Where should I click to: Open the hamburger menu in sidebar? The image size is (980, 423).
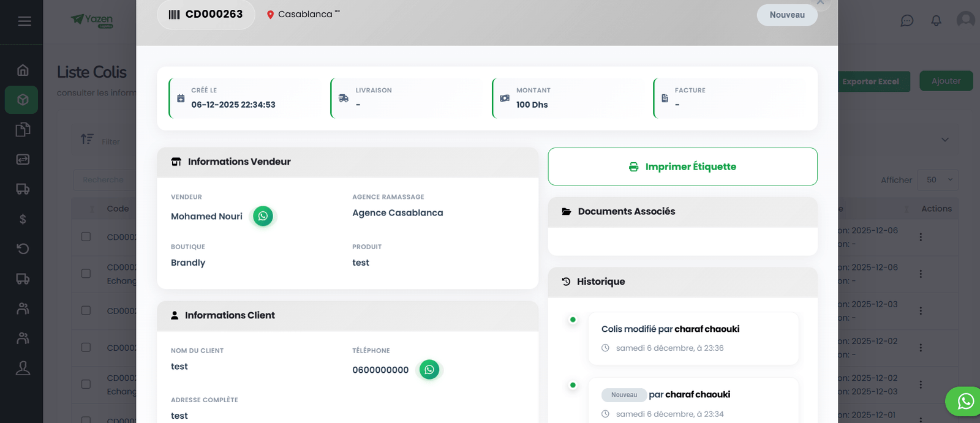point(24,21)
